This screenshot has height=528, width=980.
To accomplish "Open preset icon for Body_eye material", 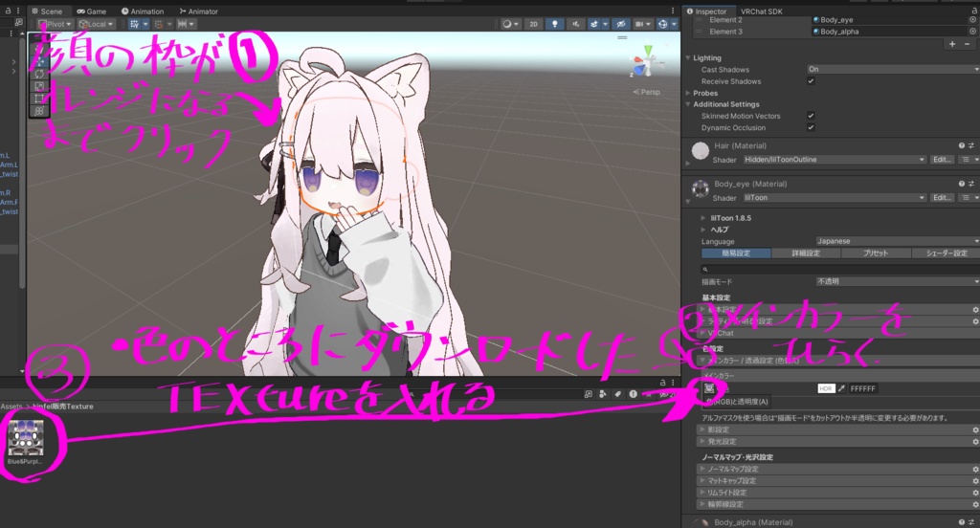I will (971, 184).
